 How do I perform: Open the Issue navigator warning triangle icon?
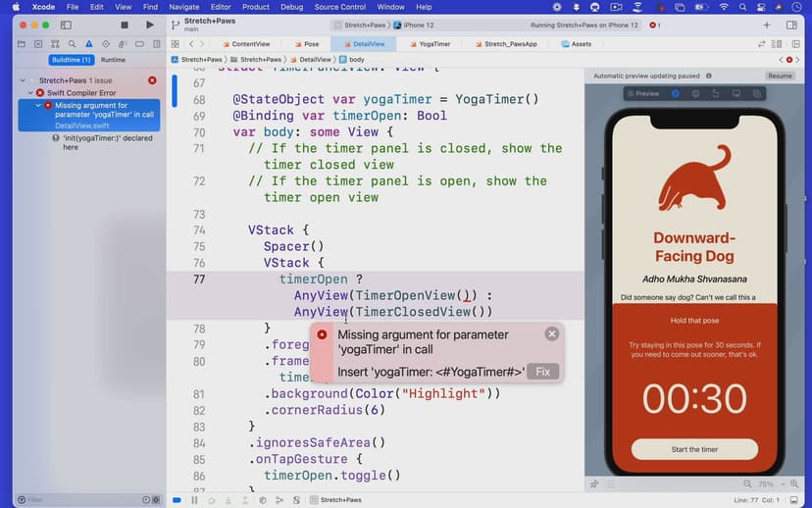pos(89,44)
